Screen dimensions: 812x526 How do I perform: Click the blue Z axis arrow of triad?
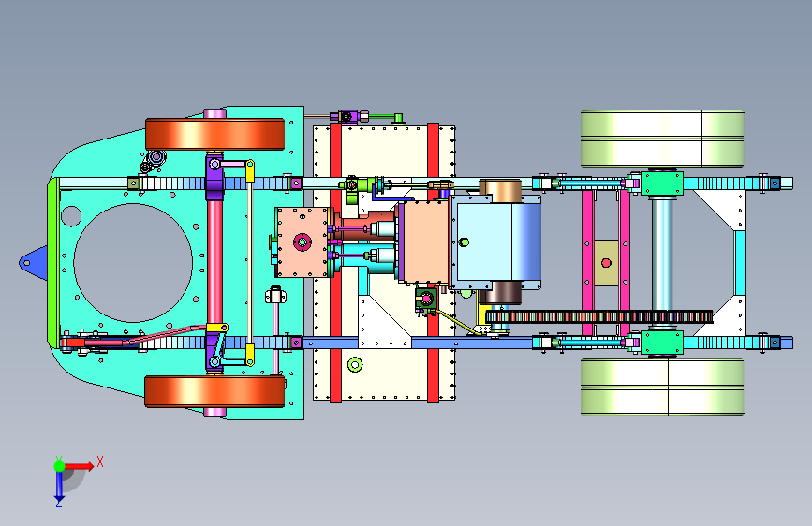[59, 486]
